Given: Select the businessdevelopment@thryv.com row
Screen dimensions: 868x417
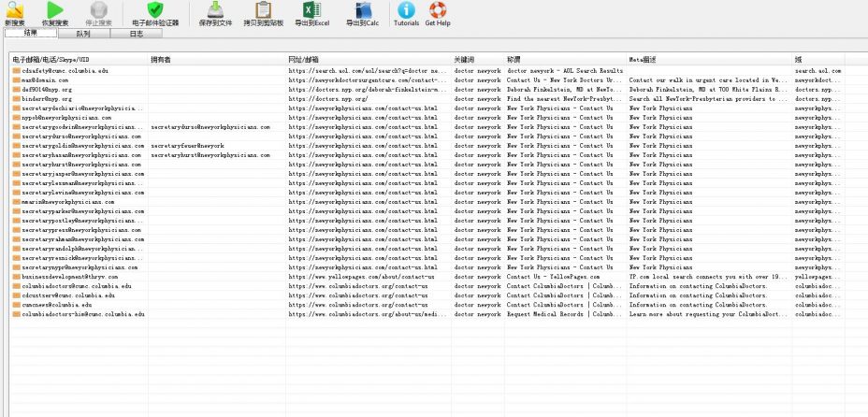Looking at the screenshot, I should click(x=71, y=277).
